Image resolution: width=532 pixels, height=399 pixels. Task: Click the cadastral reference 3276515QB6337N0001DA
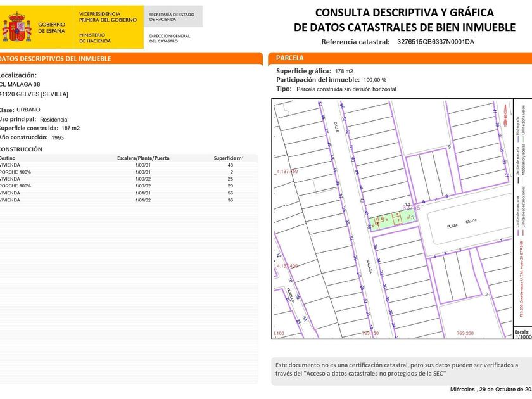click(x=436, y=42)
